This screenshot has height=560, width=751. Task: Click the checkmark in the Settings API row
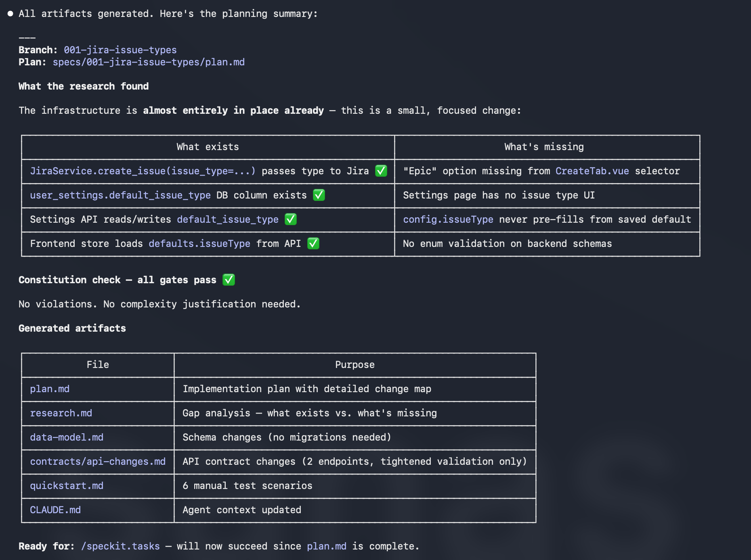point(291,219)
